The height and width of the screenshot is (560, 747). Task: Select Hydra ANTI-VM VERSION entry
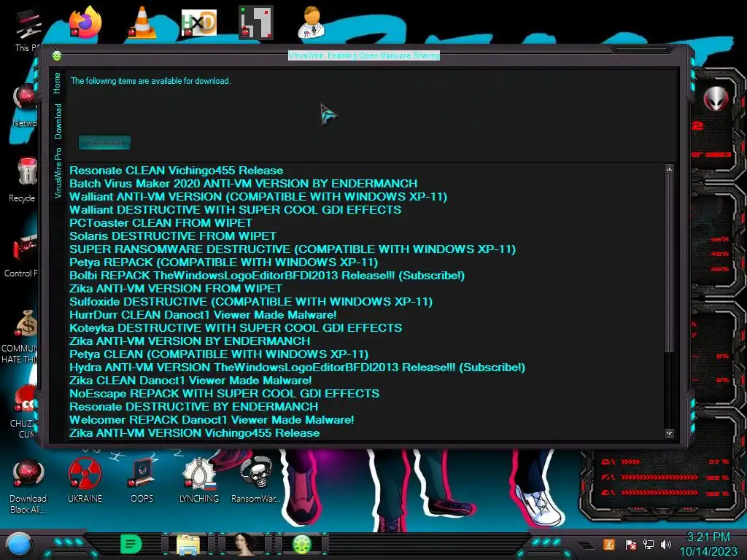pos(298,367)
